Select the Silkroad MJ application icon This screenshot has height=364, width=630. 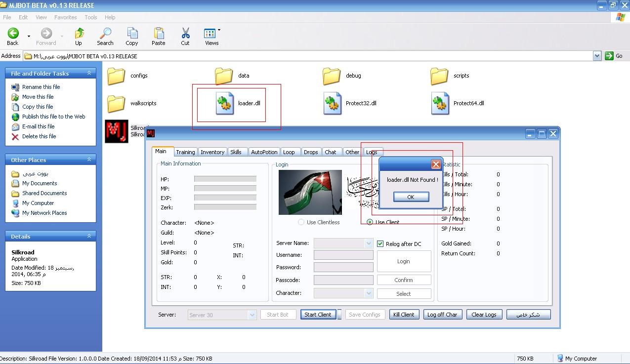point(117,131)
